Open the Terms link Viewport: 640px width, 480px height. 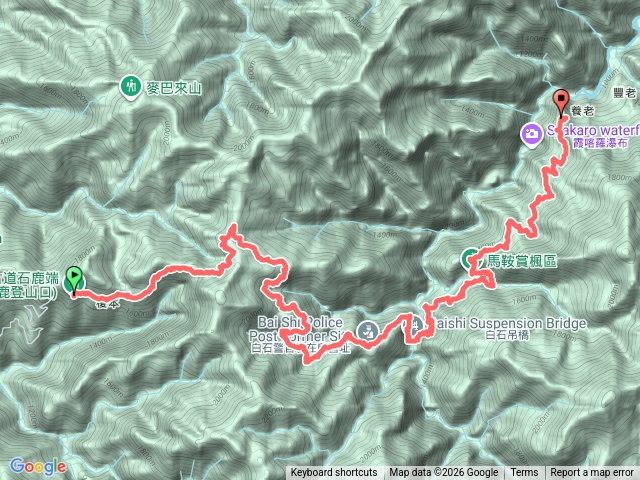524,473
